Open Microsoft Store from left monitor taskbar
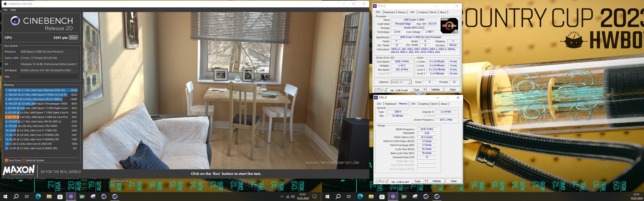644x201 pixels. [60, 197]
